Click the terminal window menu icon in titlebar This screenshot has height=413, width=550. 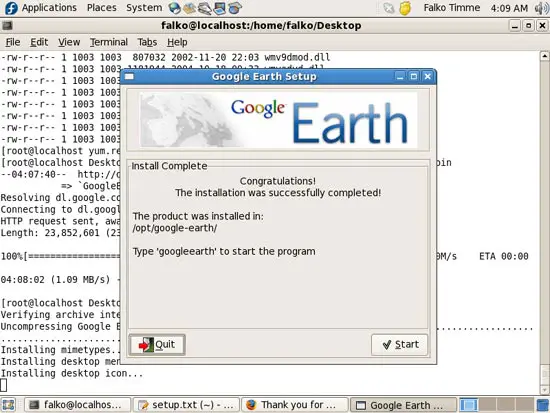[7, 26]
